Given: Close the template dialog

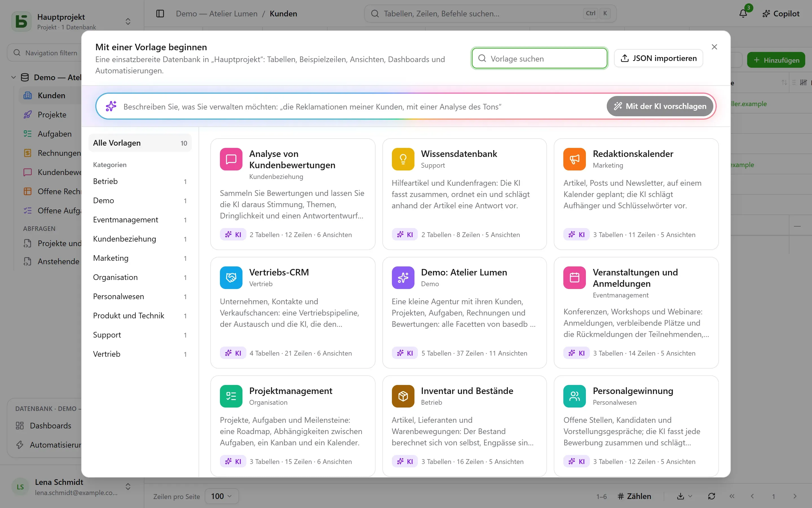Looking at the screenshot, I should 714,47.
